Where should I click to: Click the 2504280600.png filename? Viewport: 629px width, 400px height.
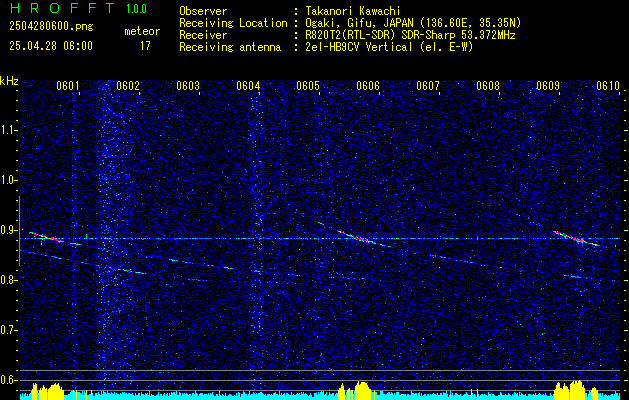[x=51, y=27]
